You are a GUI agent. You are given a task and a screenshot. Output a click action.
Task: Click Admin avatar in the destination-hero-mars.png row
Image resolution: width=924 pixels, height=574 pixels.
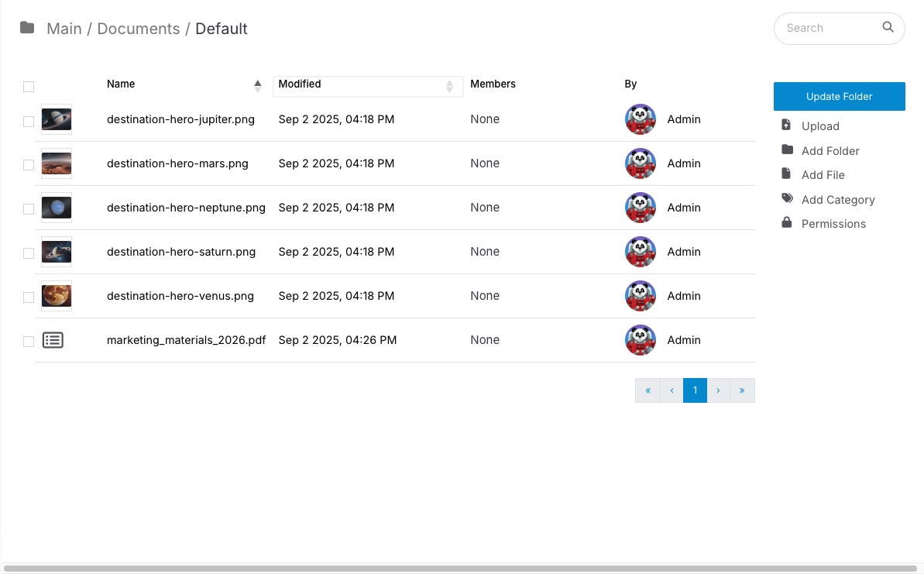tap(641, 163)
